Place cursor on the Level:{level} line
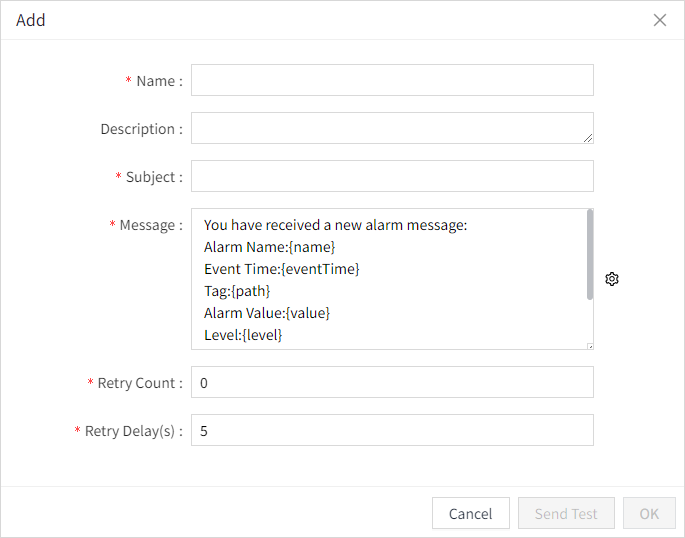The height and width of the screenshot is (538, 685). (243, 335)
